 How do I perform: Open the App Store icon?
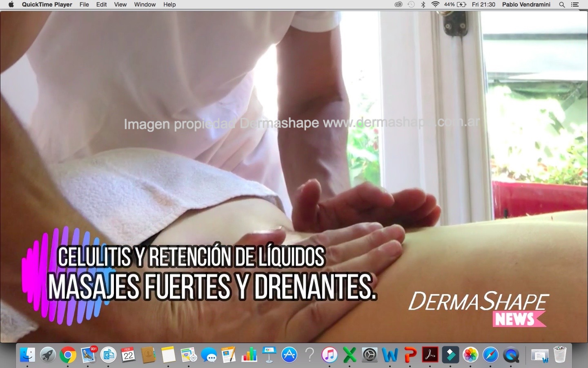(289, 355)
